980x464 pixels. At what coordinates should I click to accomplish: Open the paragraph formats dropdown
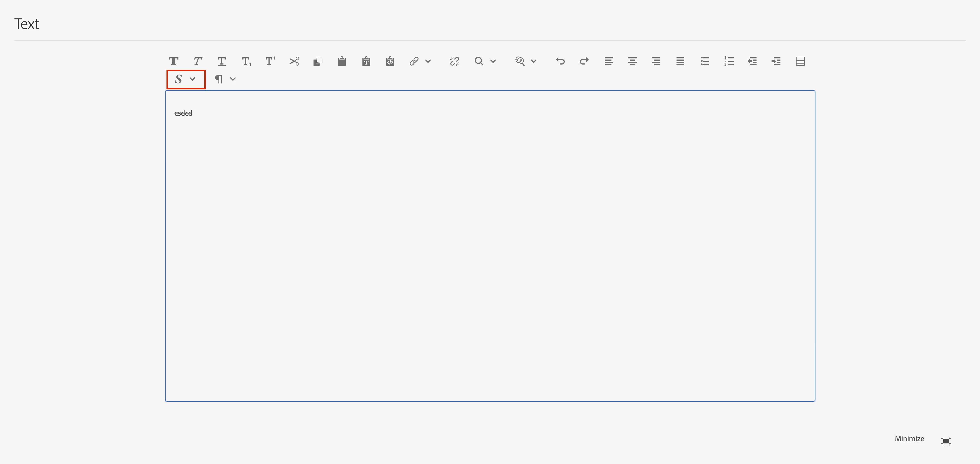[x=225, y=79]
